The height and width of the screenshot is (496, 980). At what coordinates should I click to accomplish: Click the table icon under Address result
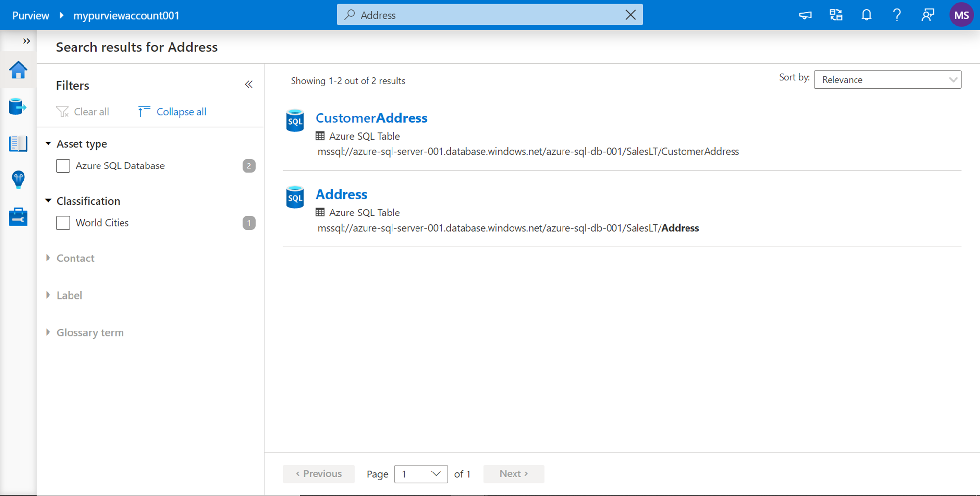click(x=320, y=212)
